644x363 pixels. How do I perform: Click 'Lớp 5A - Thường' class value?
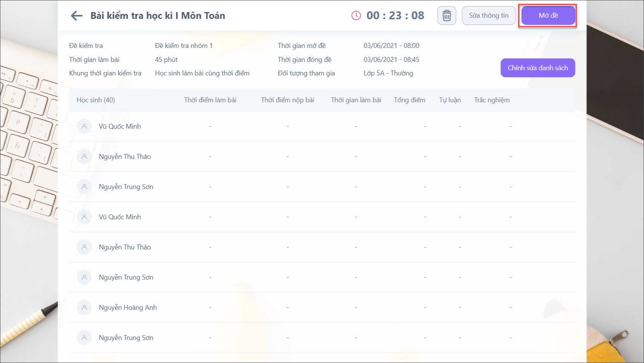click(388, 73)
